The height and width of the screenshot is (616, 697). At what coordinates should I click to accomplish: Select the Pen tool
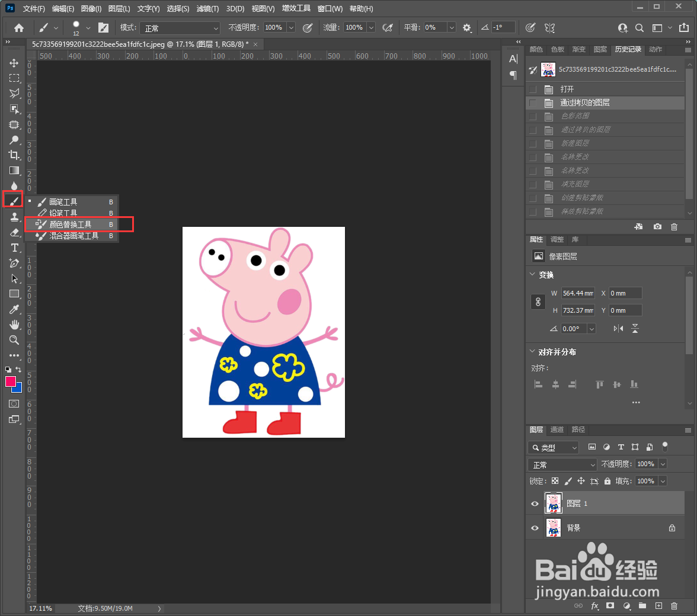coord(14,263)
